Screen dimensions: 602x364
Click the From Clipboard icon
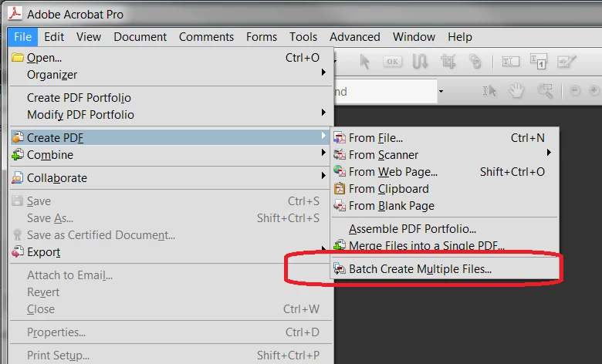click(x=340, y=189)
